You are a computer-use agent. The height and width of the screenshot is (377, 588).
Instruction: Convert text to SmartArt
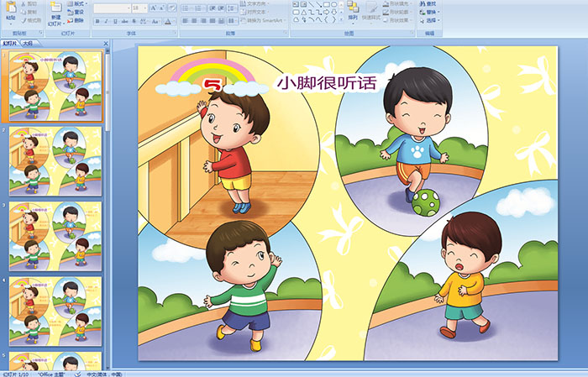[x=263, y=20]
